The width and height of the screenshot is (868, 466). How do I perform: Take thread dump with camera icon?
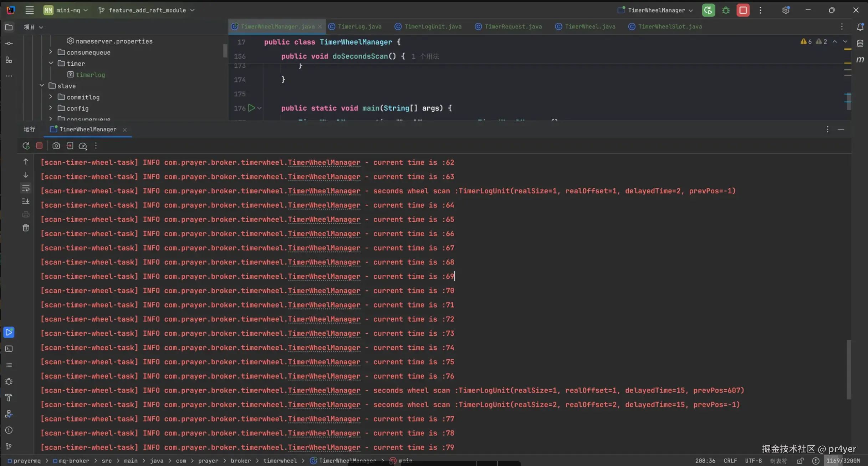pyautogui.click(x=56, y=146)
